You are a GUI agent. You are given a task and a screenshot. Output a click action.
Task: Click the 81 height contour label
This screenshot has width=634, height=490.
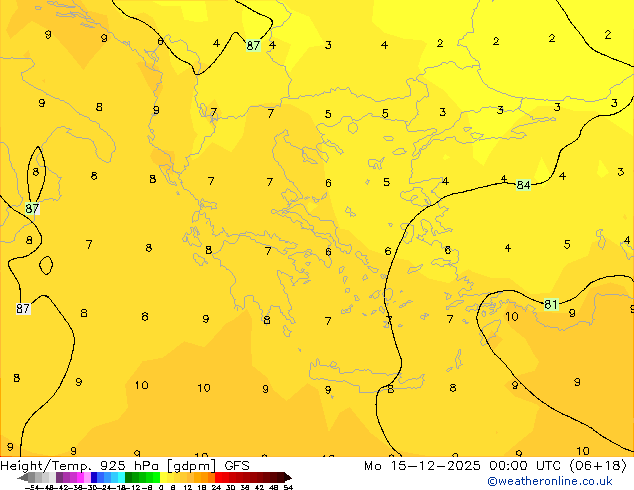tap(551, 304)
